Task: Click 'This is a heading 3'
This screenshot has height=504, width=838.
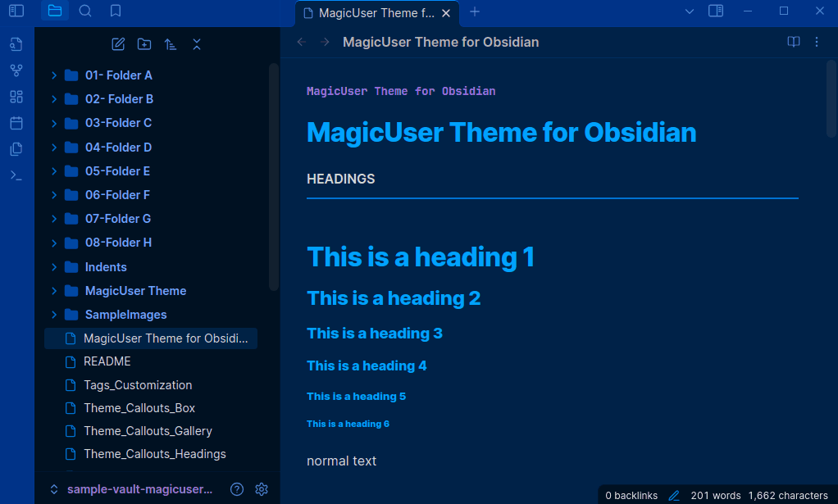Action: coord(375,334)
